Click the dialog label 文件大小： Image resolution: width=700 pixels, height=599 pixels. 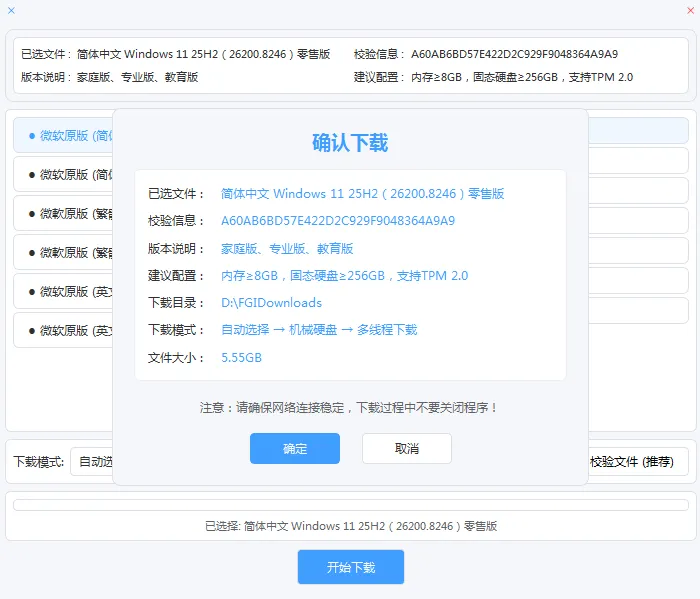click(x=176, y=358)
